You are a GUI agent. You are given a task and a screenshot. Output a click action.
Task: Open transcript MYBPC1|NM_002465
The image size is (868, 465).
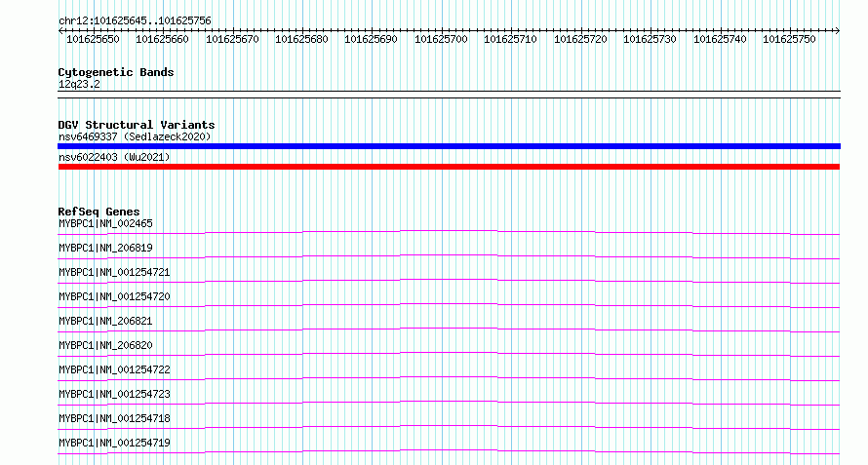[x=105, y=223]
